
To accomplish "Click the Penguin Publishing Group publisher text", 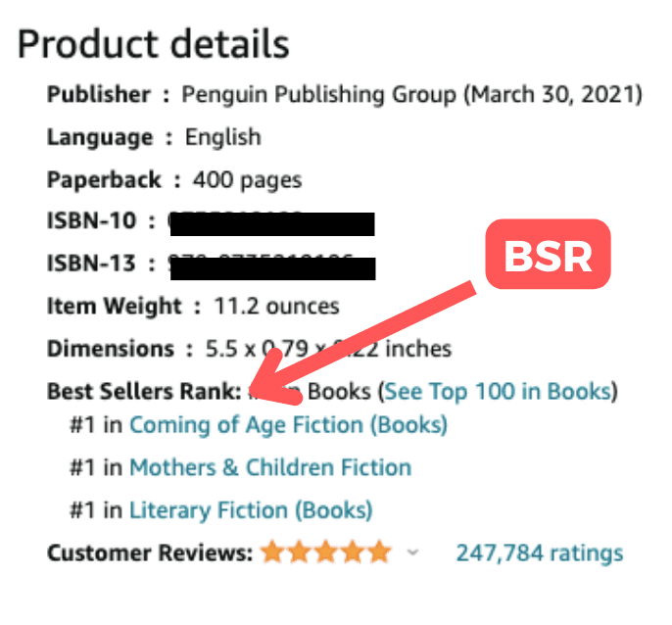I will tap(319, 94).
